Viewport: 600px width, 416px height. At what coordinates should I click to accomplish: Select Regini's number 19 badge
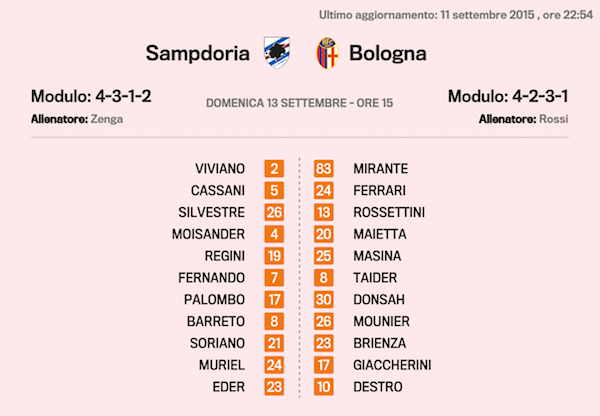pos(275,256)
